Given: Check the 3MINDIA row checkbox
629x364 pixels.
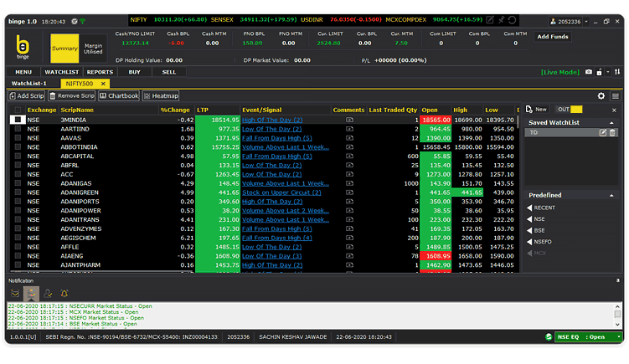Looking at the screenshot, I should click(x=18, y=120).
